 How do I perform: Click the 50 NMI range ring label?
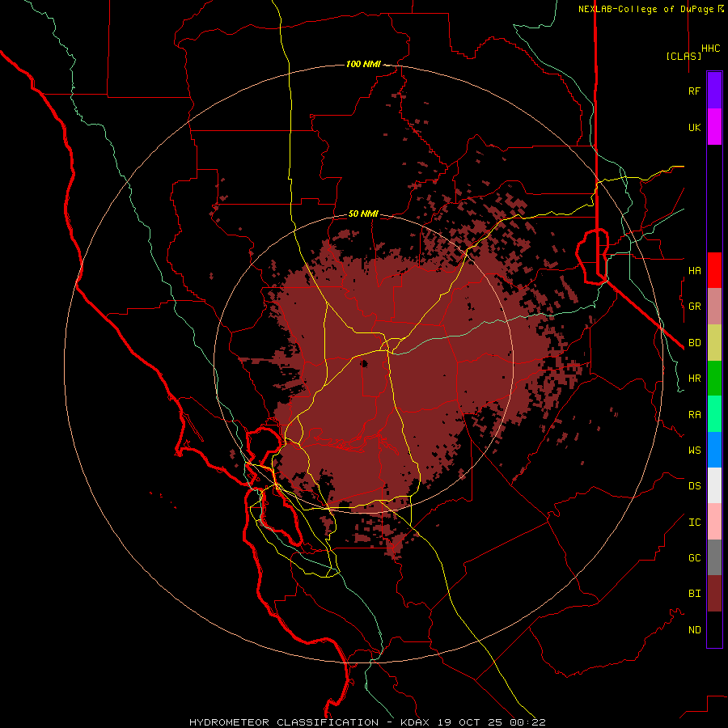363,214
